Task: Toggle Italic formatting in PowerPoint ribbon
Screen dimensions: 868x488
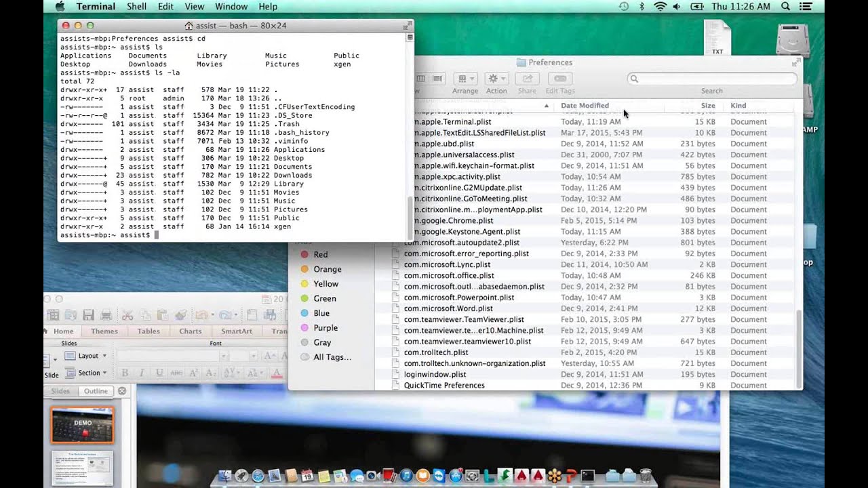Action: pyautogui.click(x=142, y=373)
